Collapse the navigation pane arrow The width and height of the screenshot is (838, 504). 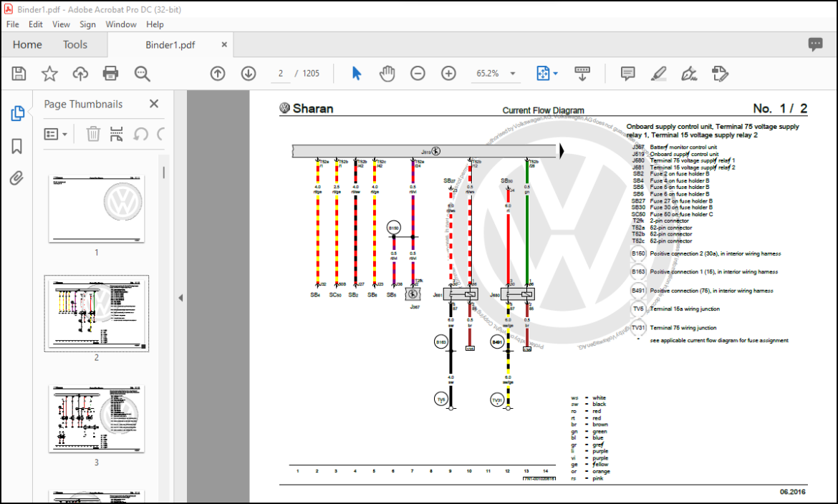point(180,298)
